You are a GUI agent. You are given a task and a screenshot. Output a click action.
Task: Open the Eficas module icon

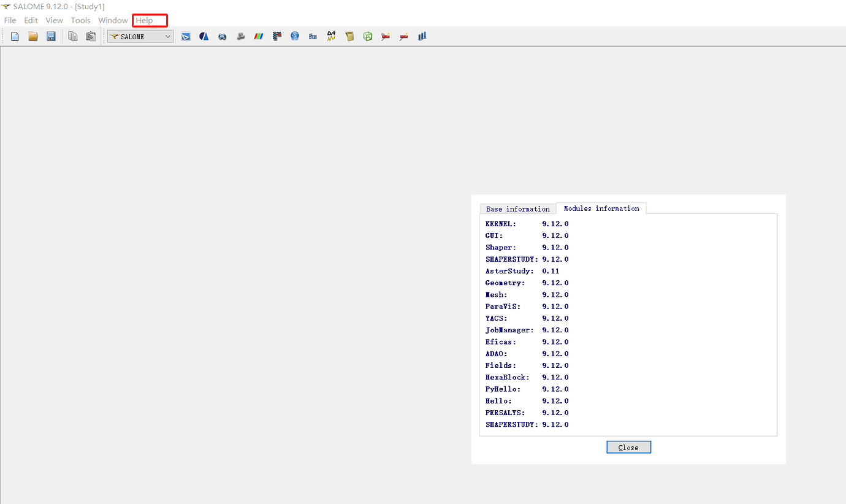pyautogui.click(x=313, y=36)
